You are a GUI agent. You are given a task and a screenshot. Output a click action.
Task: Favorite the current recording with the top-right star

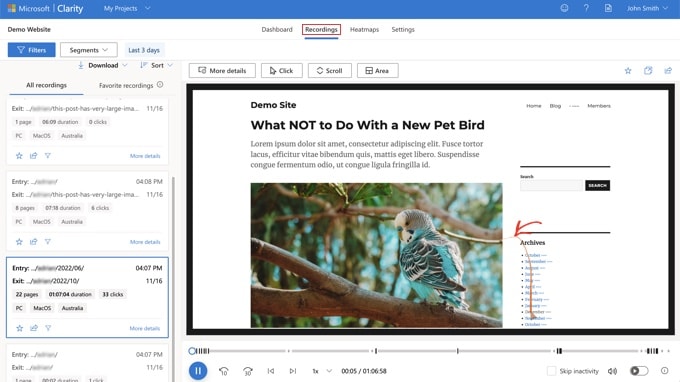point(628,71)
